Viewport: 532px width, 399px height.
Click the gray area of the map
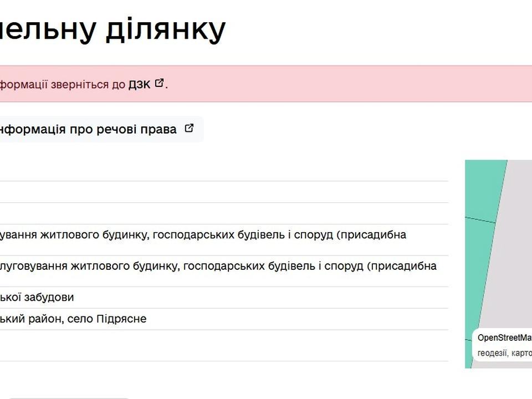point(515,249)
